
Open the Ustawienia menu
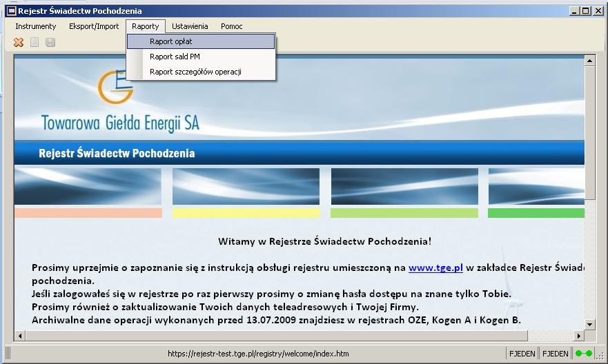[x=190, y=26]
